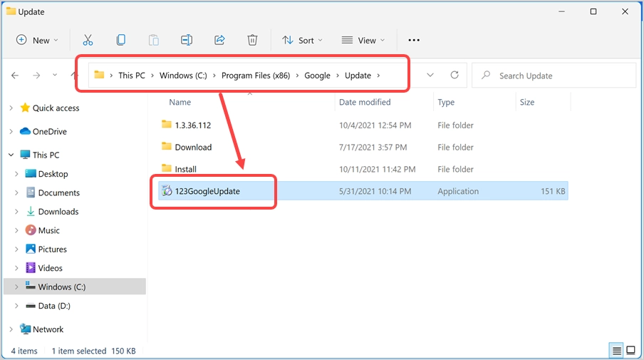Open the Sort dropdown menu
Image resolution: width=644 pixels, height=360 pixels.
coord(302,40)
